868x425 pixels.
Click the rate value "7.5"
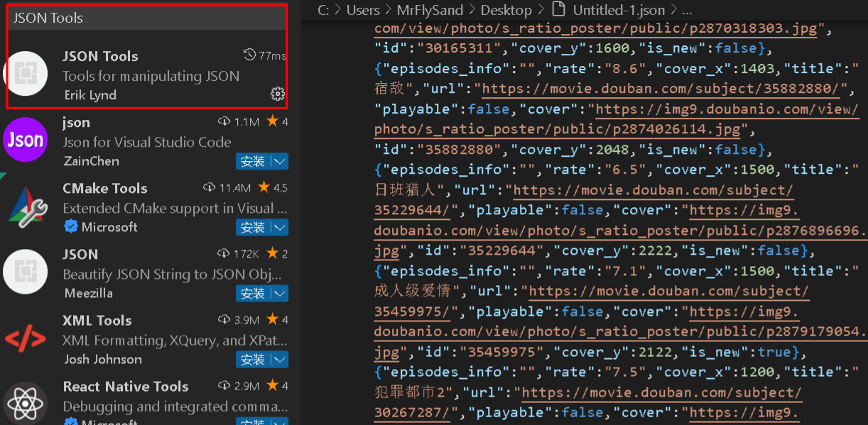click(x=624, y=372)
